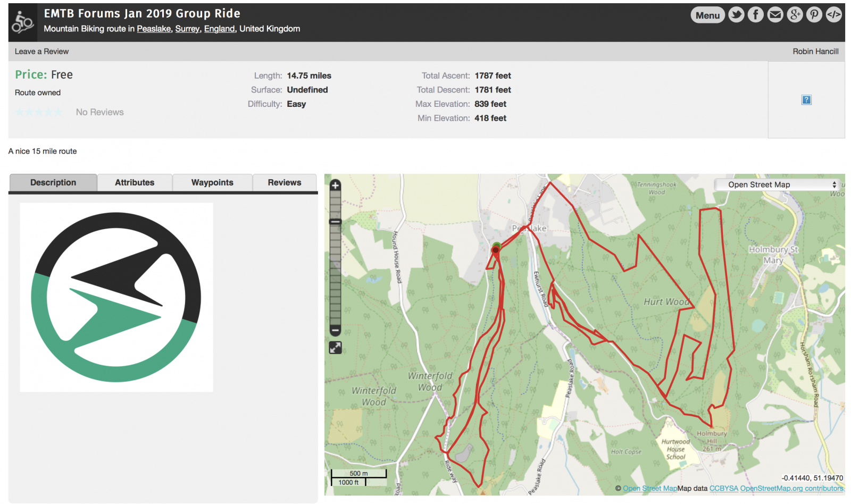Click the 'Price: Free' label
Viewport: 851px width, 504px height.
[44, 75]
